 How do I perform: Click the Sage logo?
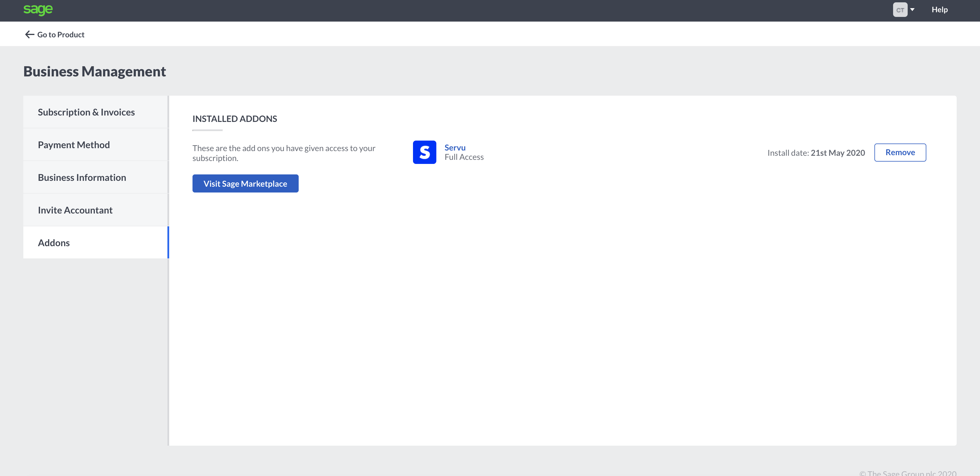tap(38, 10)
